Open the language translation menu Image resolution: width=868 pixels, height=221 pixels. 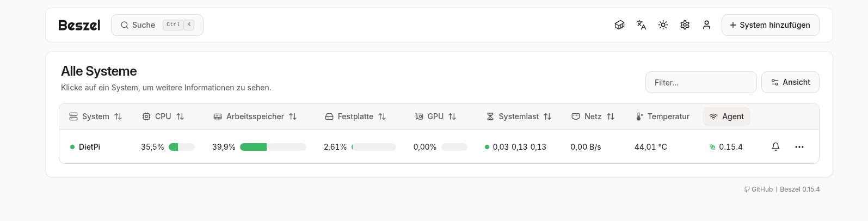pyautogui.click(x=641, y=25)
